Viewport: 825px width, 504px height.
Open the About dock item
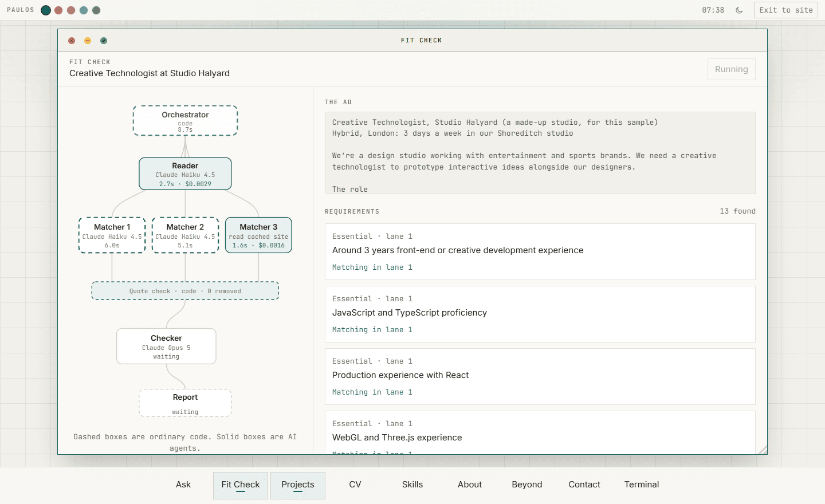pos(470,485)
